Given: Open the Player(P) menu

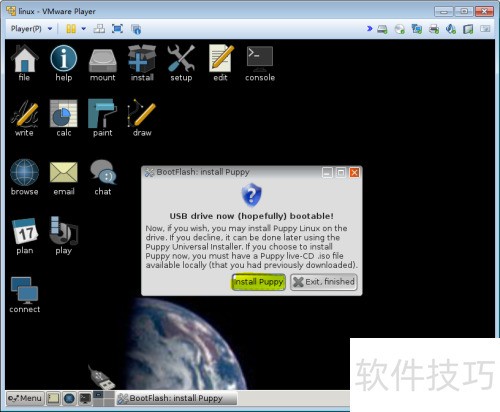Looking at the screenshot, I should (31, 29).
